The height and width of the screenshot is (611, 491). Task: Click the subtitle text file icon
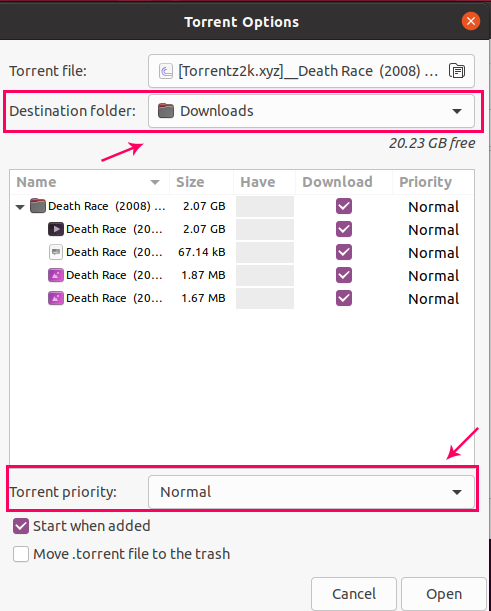tap(56, 252)
